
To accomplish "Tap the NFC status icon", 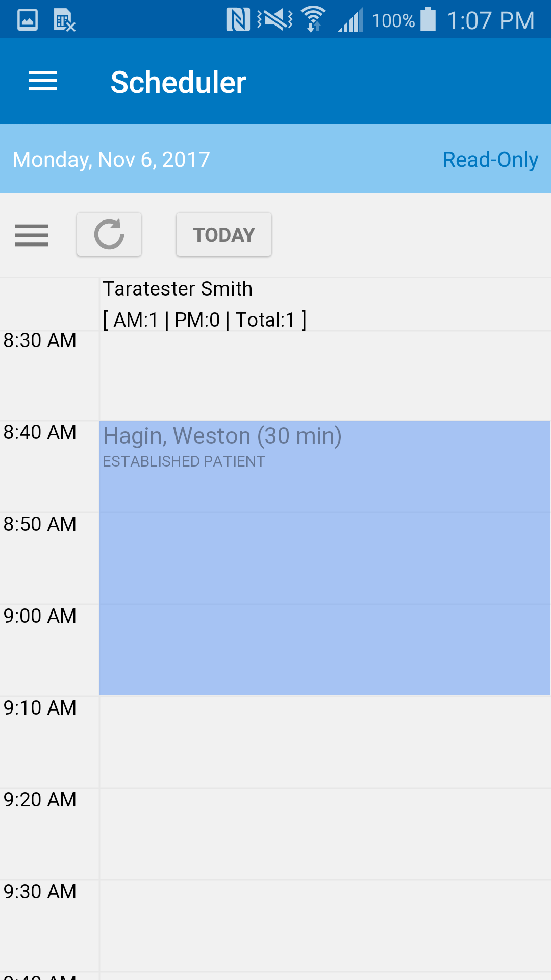I will (x=238, y=20).
